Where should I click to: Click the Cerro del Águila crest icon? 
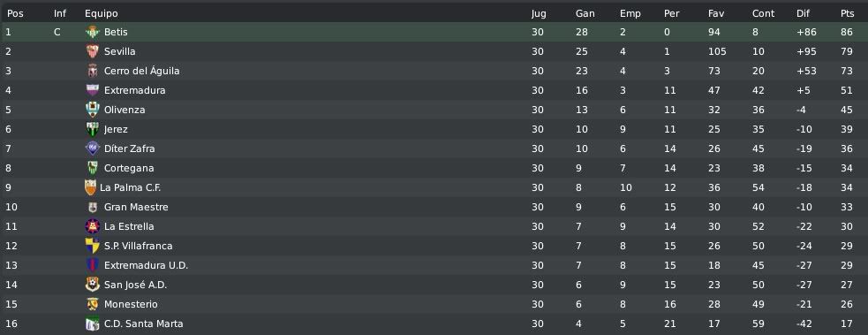(x=93, y=71)
